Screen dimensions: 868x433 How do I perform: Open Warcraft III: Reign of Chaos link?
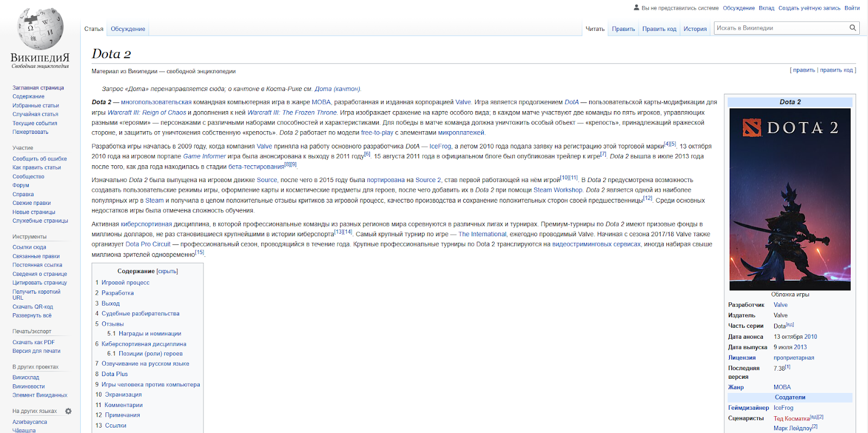tap(146, 113)
